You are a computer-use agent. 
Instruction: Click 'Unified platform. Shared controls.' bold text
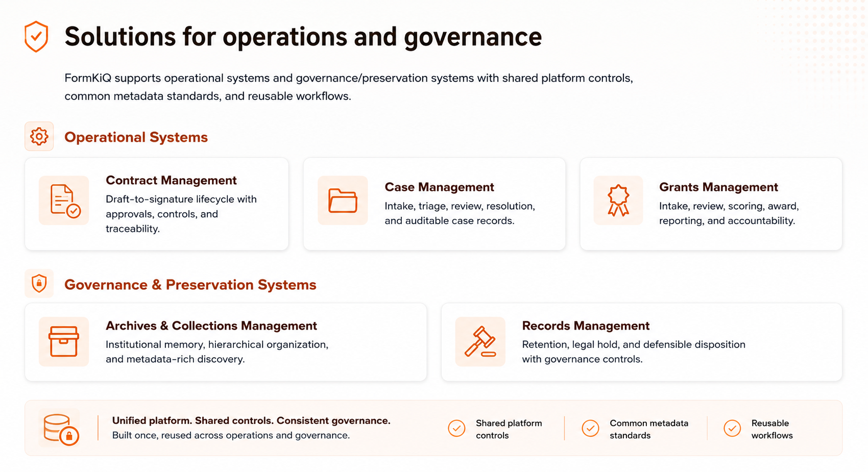[x=251, y=420]
